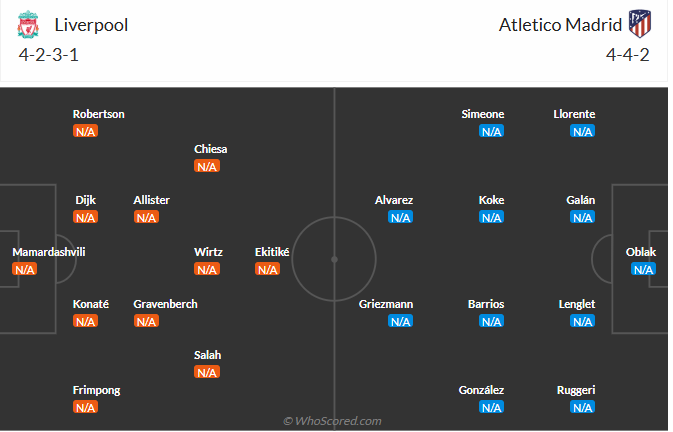
Task: Open the Liverpool team name link
Action: click(92, 25)
